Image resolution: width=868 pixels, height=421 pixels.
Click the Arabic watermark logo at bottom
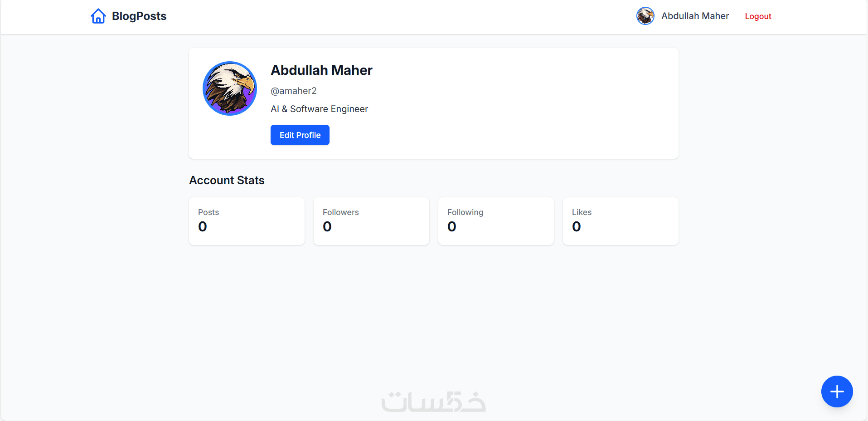[x=433, y=401]
